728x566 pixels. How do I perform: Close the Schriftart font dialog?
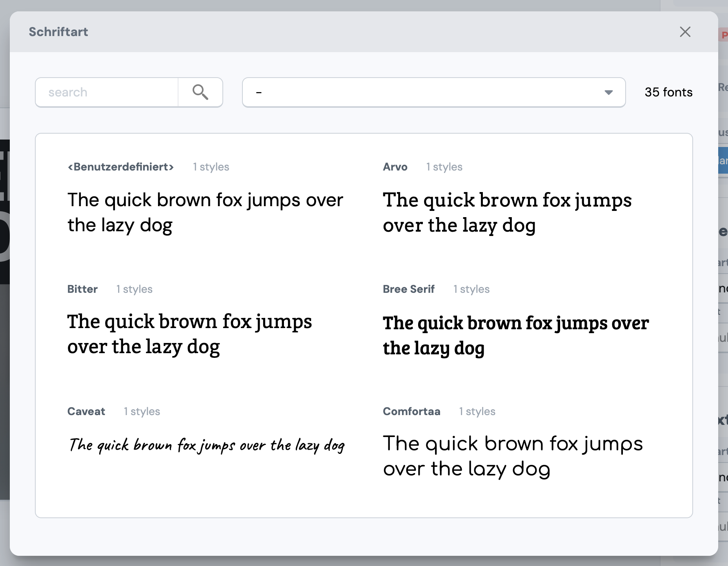(x=685, y=32)
